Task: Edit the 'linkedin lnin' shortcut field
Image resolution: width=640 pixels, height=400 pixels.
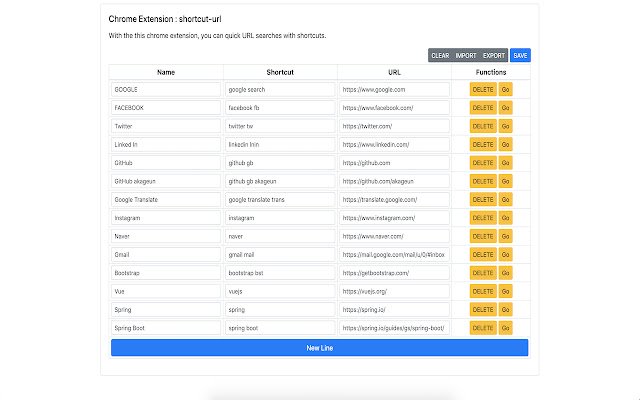Action: click(280, 144)
